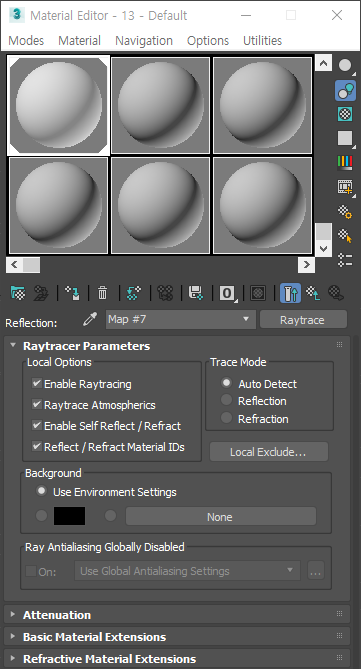Select Reflection trace mode radio button

[226, 400]
